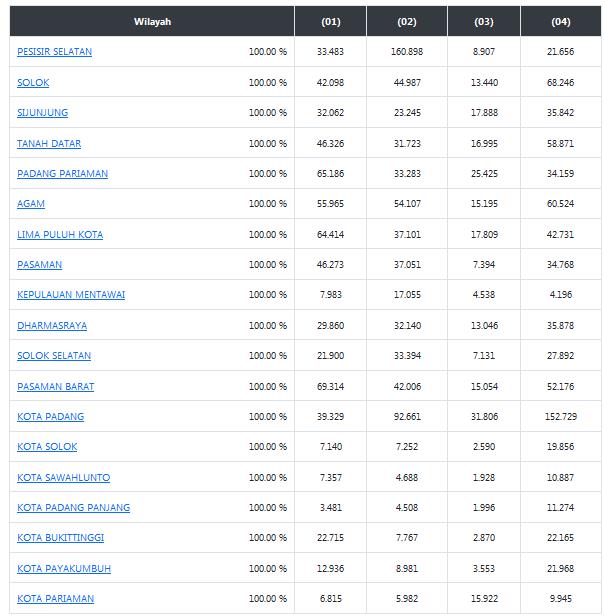Open KOTA PADANG PANJANG link
605x616 pixels.
pos(73,508)
